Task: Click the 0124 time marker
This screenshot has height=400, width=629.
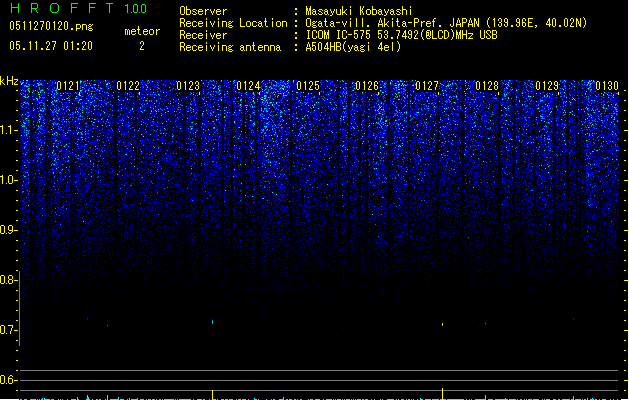Action: click(x=248, y=86)
